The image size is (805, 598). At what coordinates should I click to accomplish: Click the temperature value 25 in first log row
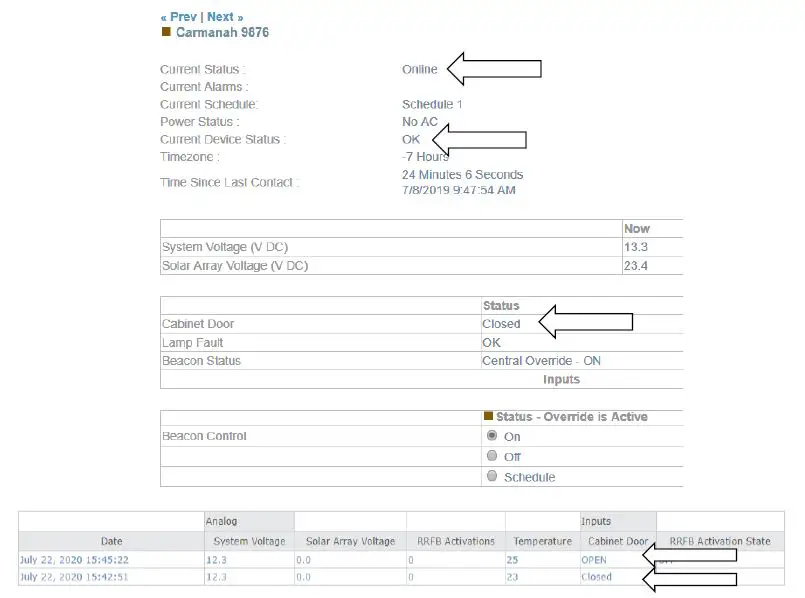(513, 560)
